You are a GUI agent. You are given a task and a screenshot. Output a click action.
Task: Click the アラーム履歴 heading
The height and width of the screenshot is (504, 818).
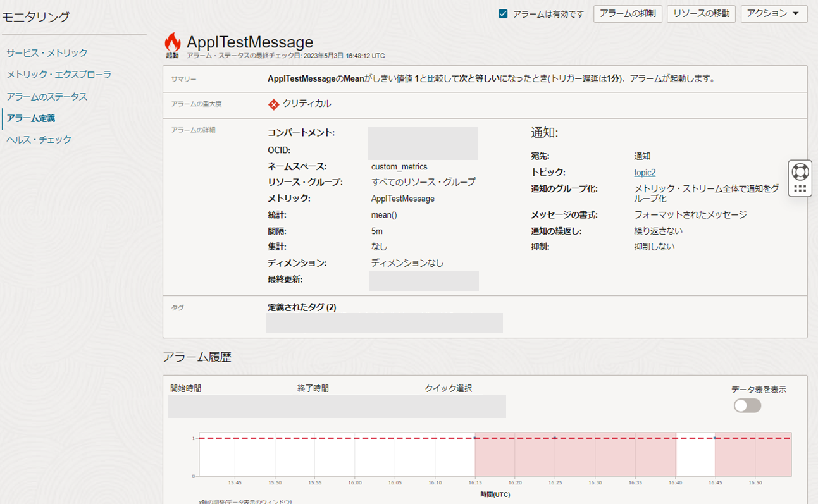pyautogui.click(x=197, y=357)
